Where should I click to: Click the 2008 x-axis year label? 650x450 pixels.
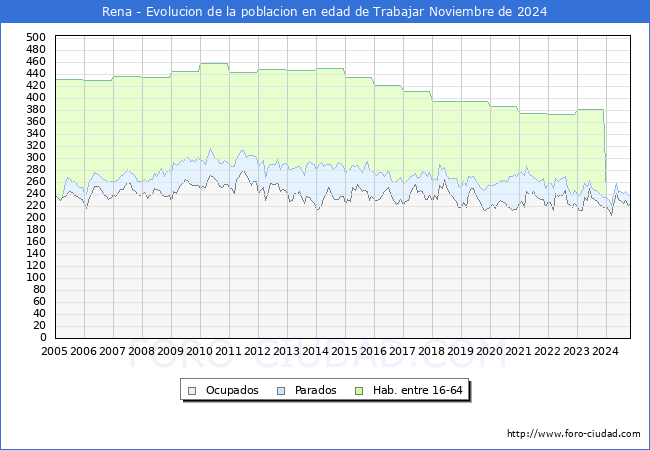tap(141, 351)
